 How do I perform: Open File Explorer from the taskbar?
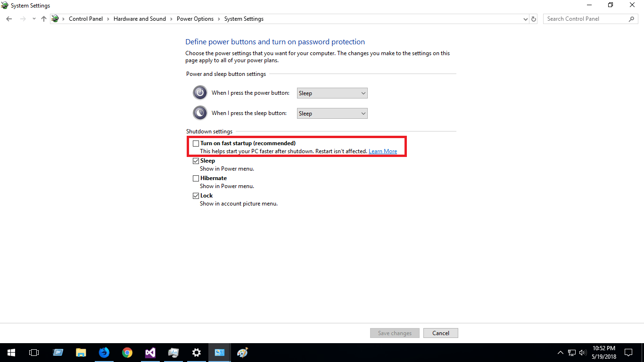point(81,353)
